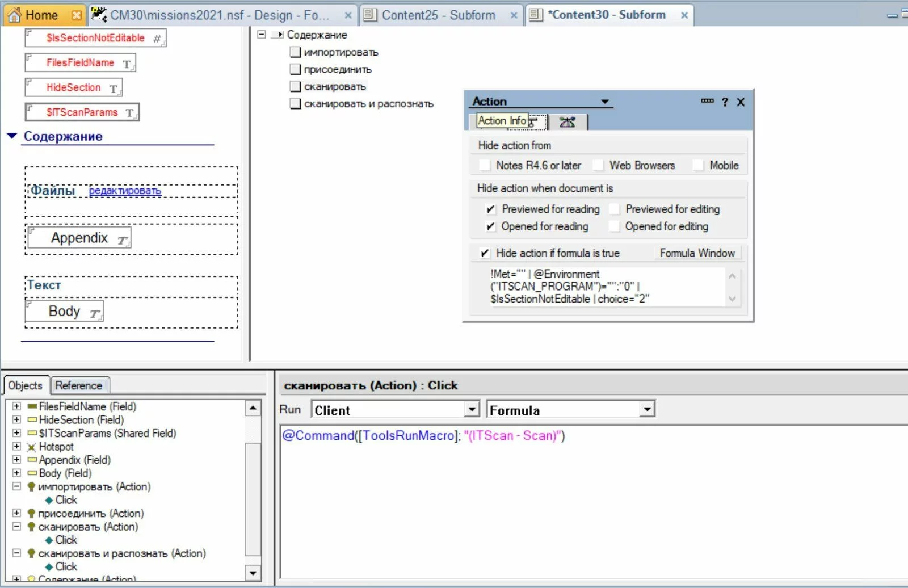Open the Run Client dropdown
908x588 pixels.
(x=472, y=409)
